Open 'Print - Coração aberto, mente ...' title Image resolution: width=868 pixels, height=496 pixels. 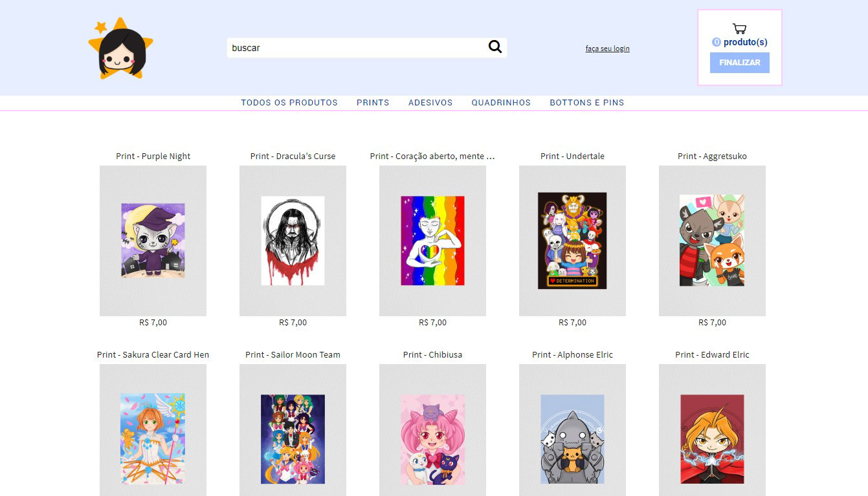(x=432, y=156)
